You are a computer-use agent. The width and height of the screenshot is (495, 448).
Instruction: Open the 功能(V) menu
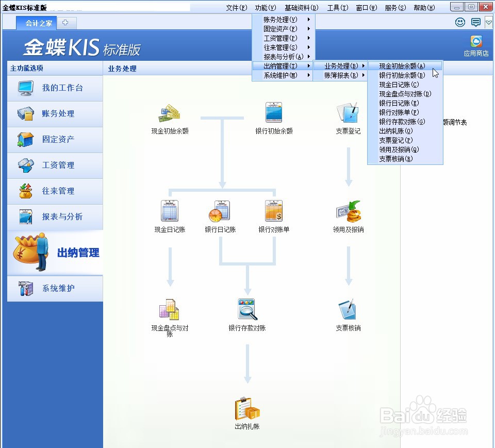[266, 8]
